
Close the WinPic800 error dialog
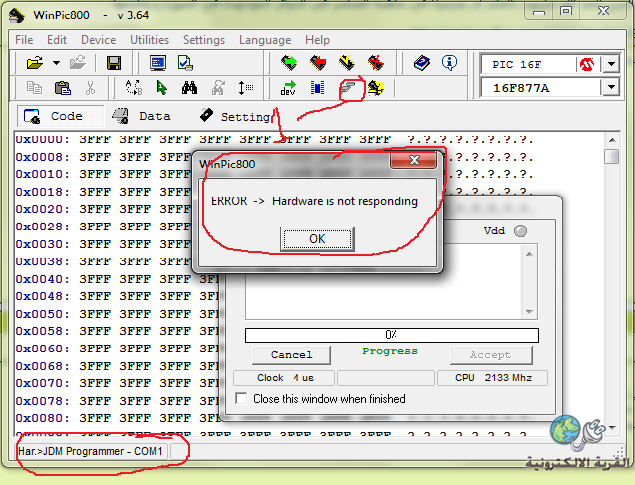[x=413, y=160]
